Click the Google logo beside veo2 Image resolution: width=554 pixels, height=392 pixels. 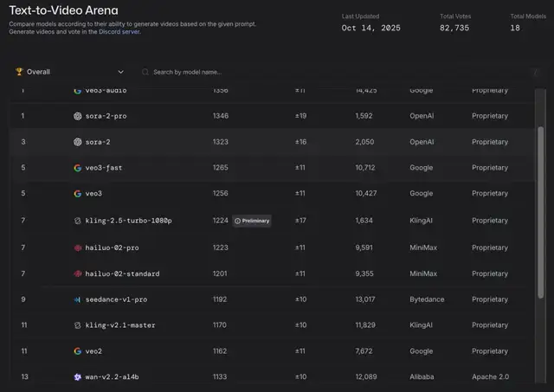(x=78, y=351)
